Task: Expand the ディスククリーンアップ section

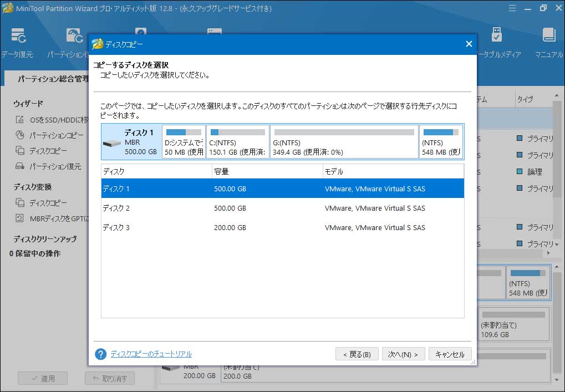Action: click(45, 238)
